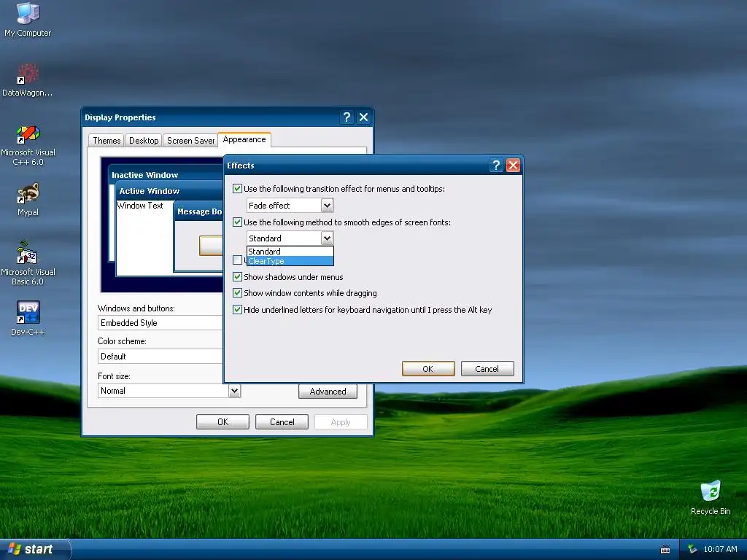
Task: Select Microsoft Visual Basic 6.0 shortcut
Action: [28, 264]
